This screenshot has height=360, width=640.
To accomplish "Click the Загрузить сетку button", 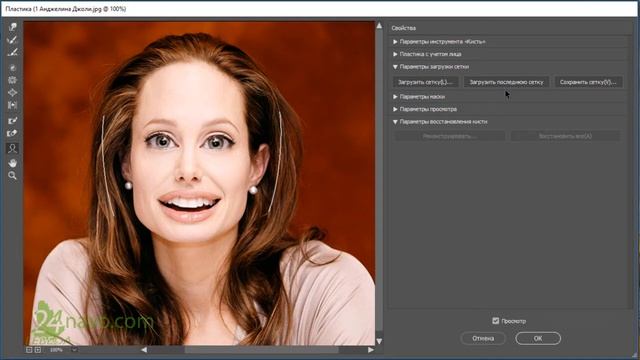I will click(x=426, y=82).
